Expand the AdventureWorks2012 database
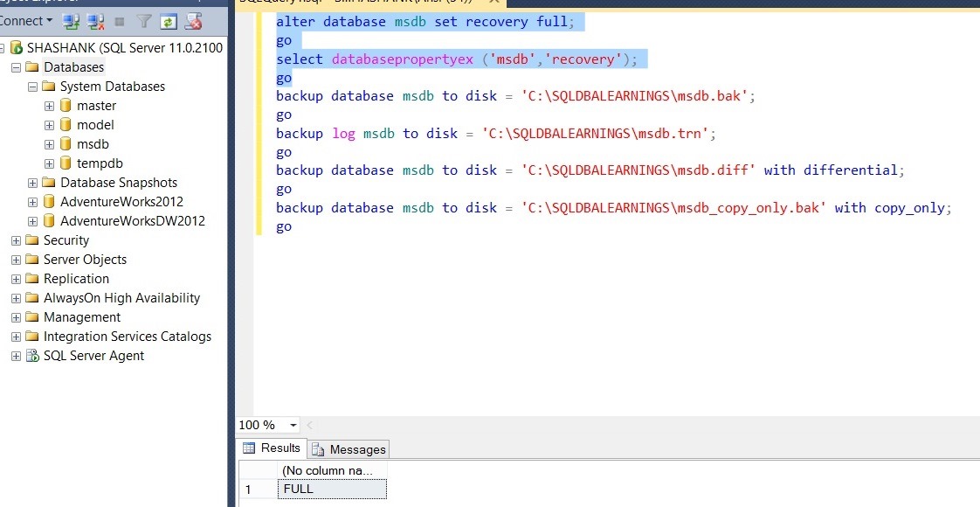 [x=32, y=203]
